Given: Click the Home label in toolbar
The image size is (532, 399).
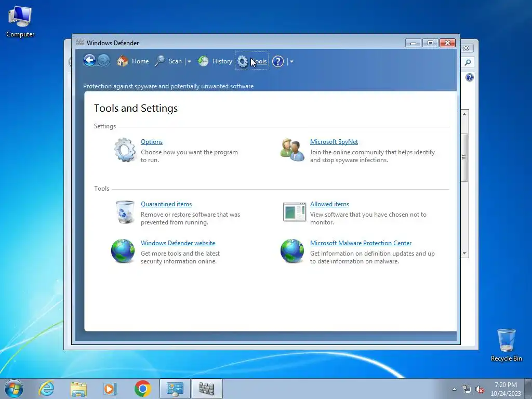Looking at the screenshot, I should pyautogui.click(x=140, y=61).
